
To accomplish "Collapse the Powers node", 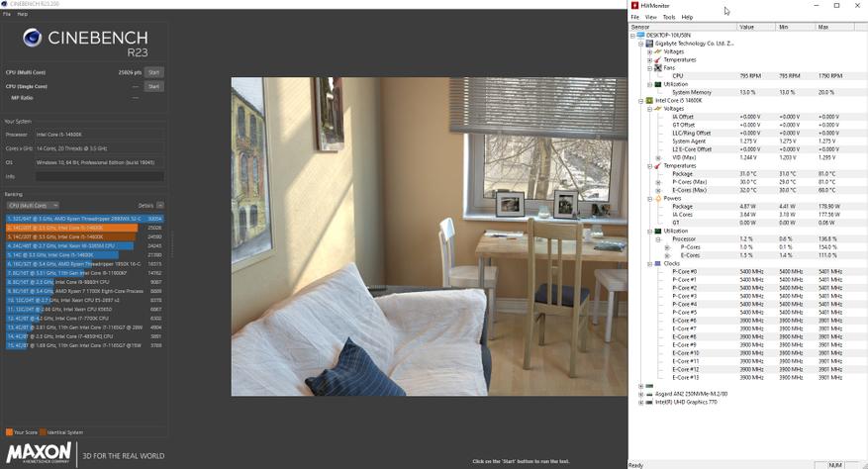I will [x=649, y=198].
